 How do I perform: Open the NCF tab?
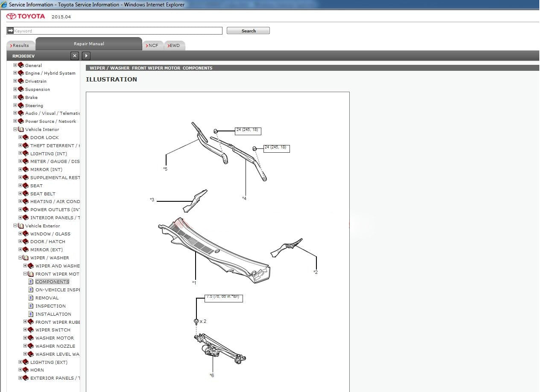(x=152, y=45)
